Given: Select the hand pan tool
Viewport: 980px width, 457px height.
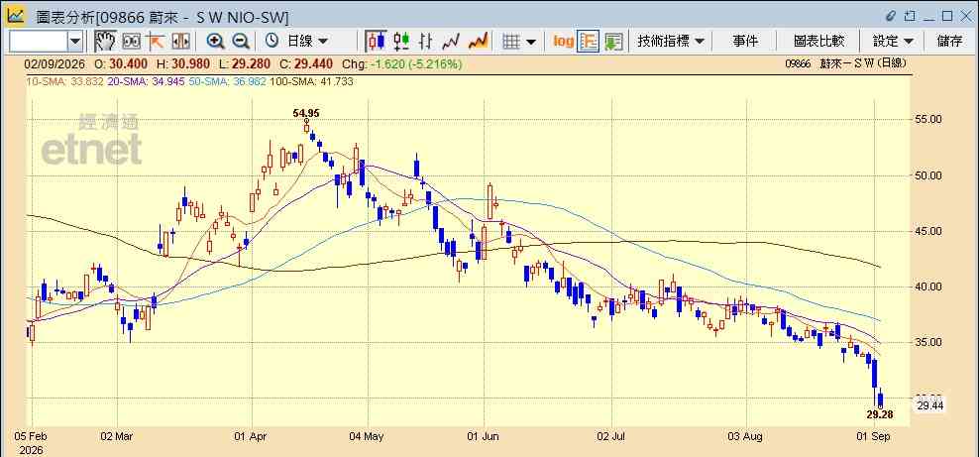Looking at the screenshot, I should pos(106,42).
